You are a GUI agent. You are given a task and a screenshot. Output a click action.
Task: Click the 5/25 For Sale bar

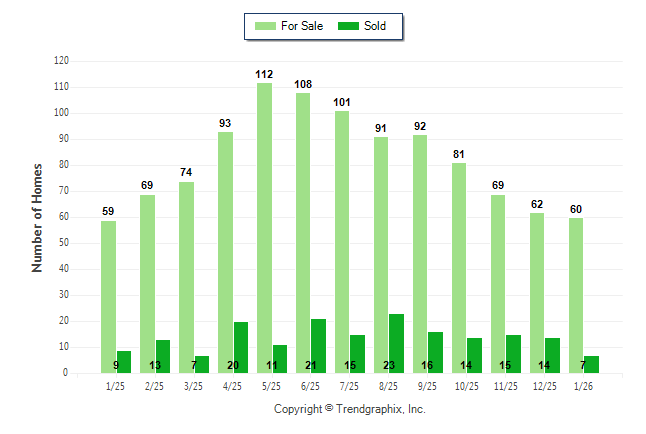pyautogui.click(x=264, y=228)
